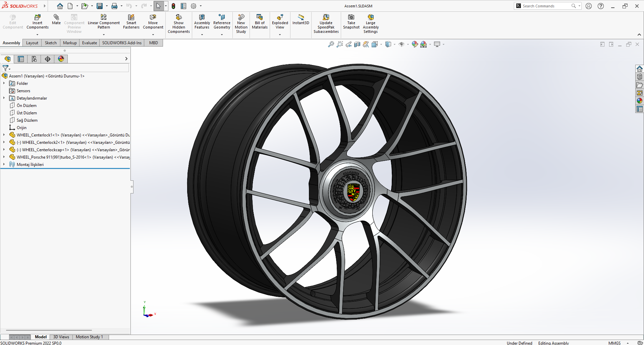The height and width of the screenshot is (345, 644).
Task: Open Linear Component Pattern tool
Action: pyautogui.click(x=104, y=21)
